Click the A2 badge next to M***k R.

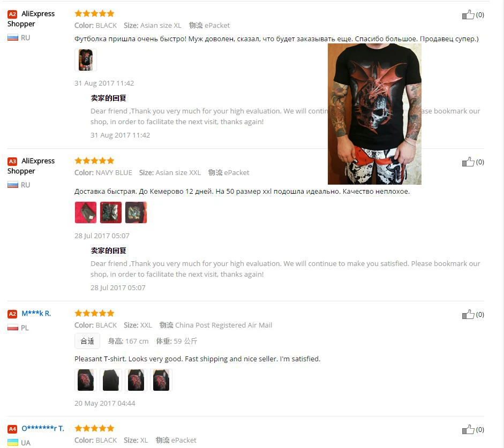point(12,314)
